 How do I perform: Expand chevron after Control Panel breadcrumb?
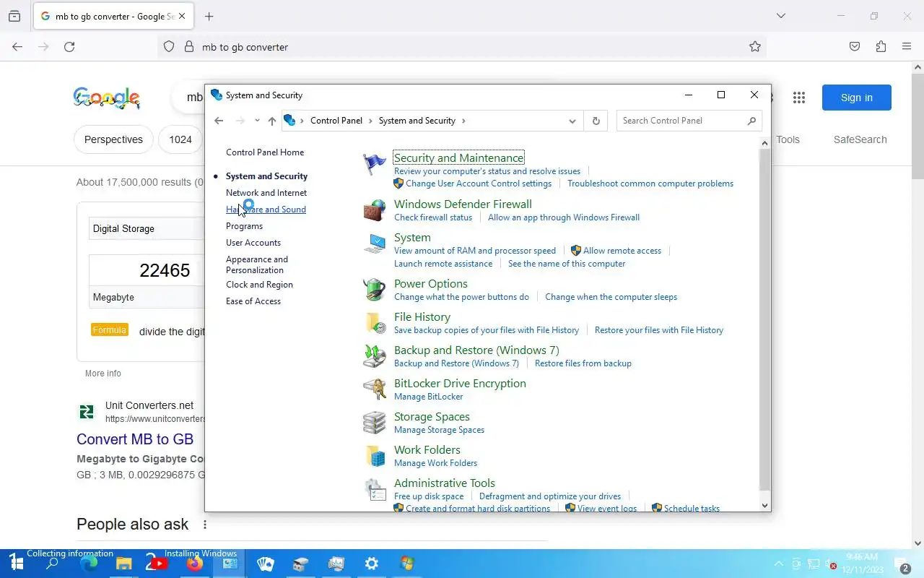coord(370,121)
